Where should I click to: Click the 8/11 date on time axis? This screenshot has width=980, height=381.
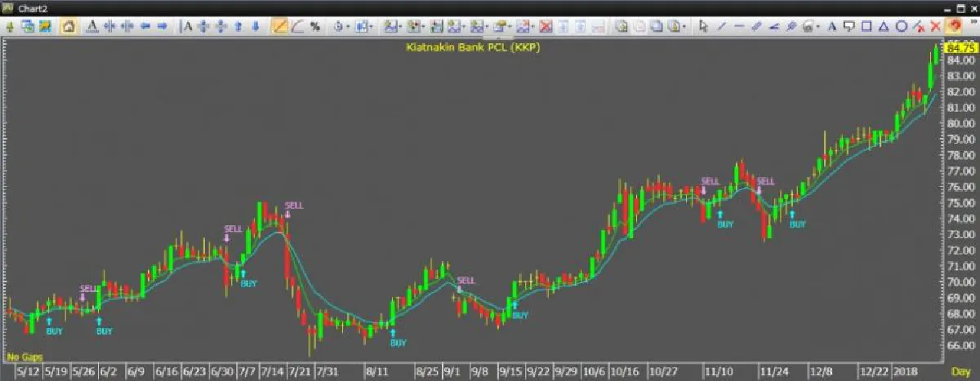[x=376, y=371]
